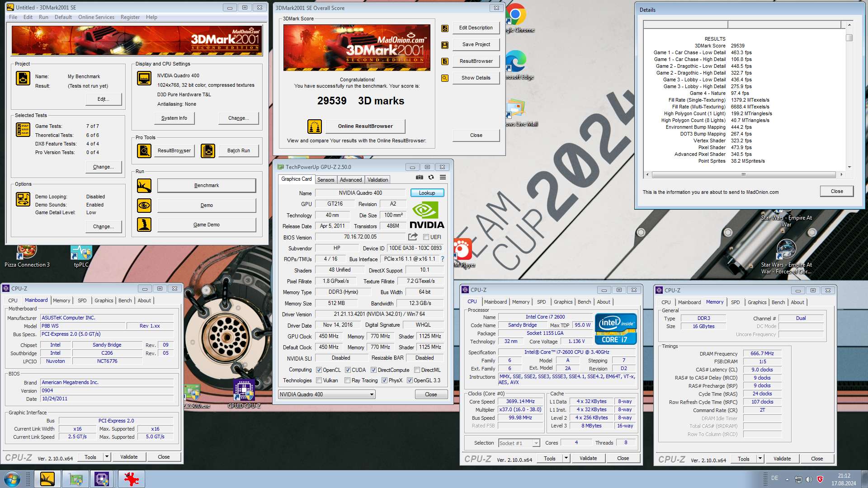868x488 pixels.
Task: Open the Google Chrome desktop shortcut
Action: pos(516,18)
